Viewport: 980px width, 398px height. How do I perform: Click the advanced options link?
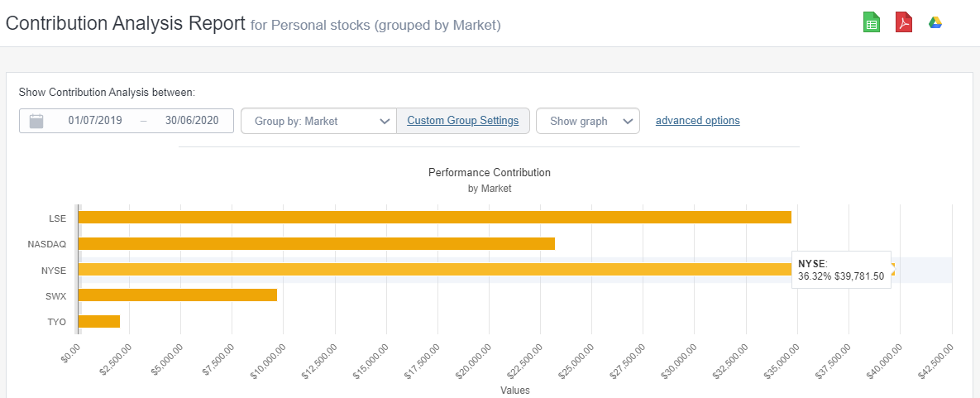pyautogui.click(x=697, y=121)
